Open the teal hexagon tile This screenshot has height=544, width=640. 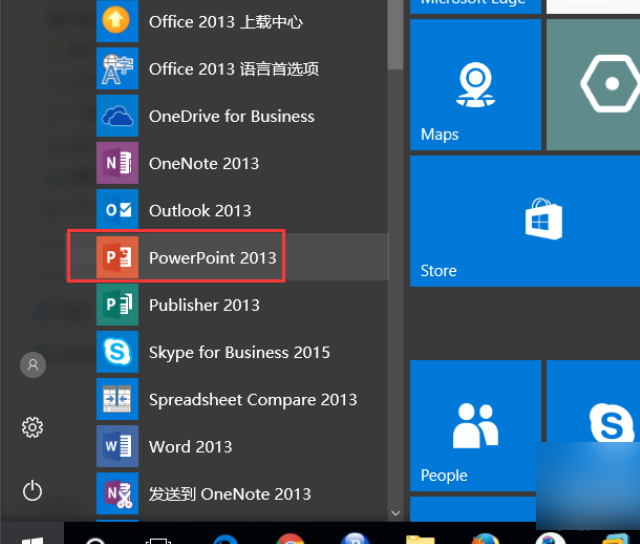(593, 84)
